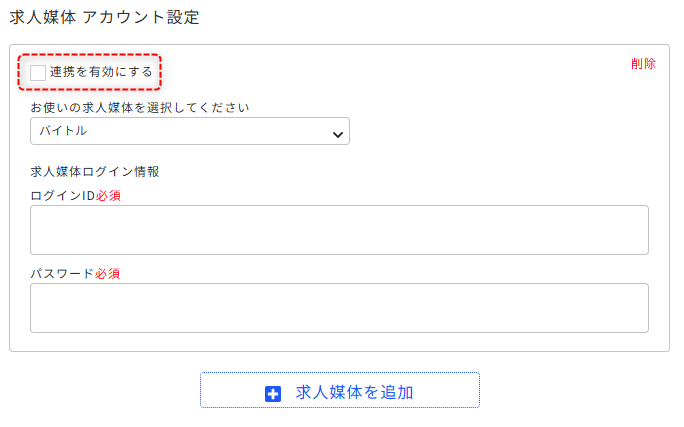Click the バイトル text in the combo box
The image size is (684, 427).
pos(63,131)
